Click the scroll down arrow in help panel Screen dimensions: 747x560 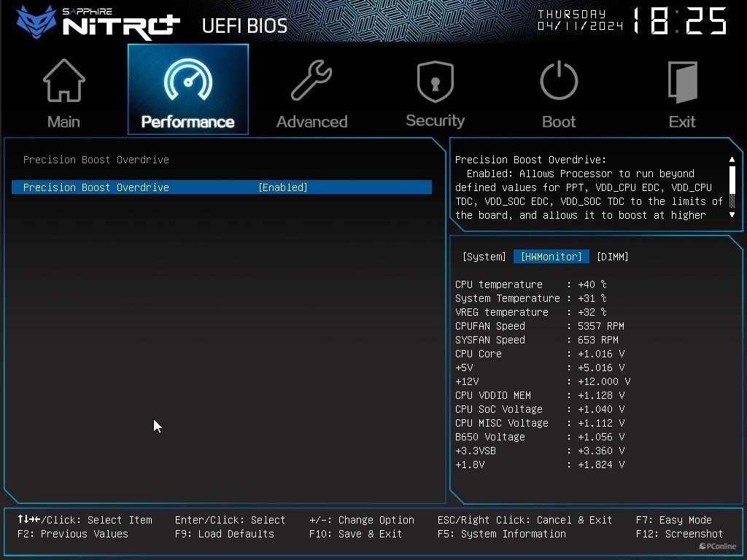point(732,215)
